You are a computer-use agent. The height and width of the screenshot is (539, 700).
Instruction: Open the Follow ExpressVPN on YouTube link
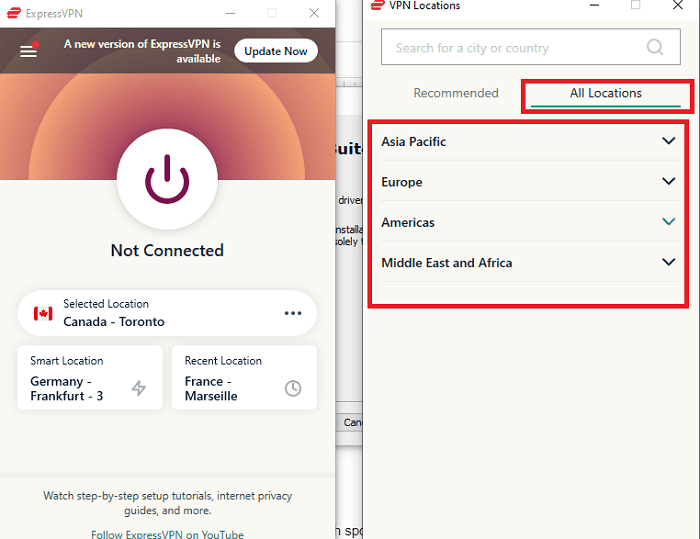pyautogui.click(x=167, y=534)
